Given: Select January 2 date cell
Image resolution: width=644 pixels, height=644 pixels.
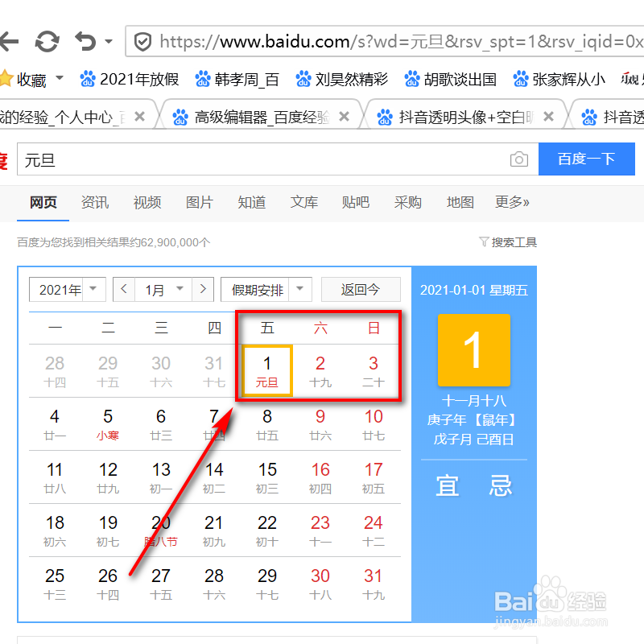Looking at the screenshot, I should coord(320,371).
